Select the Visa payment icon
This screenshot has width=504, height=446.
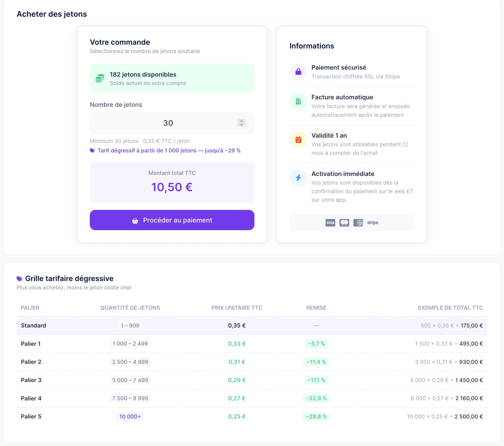click(330, 222)
